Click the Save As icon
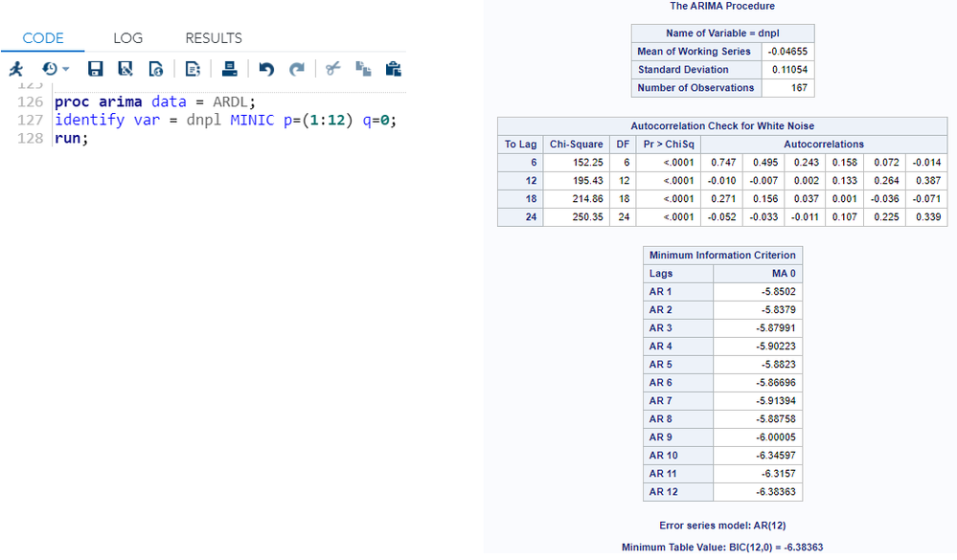Screen dimensions: 957x560 (125, 69)
